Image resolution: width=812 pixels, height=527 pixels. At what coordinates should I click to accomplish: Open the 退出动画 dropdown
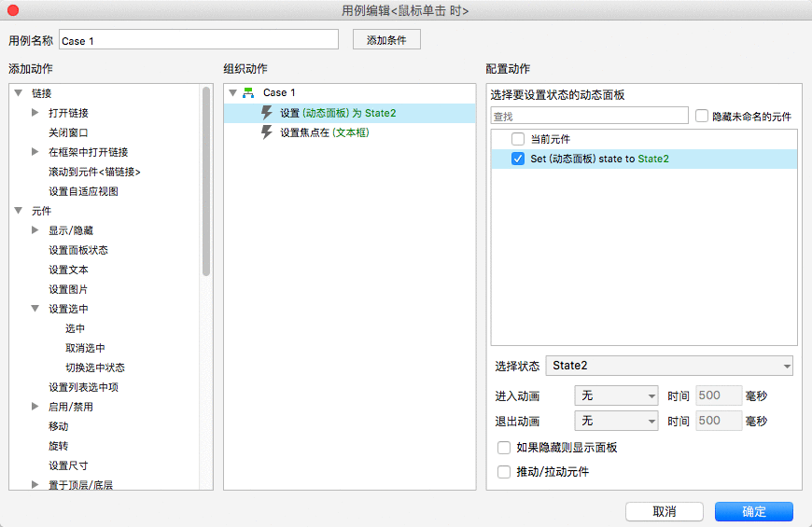coord(616,421)
